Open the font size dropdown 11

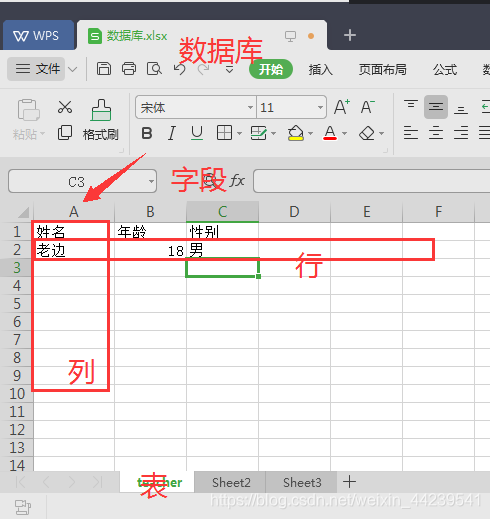point(320,107)
